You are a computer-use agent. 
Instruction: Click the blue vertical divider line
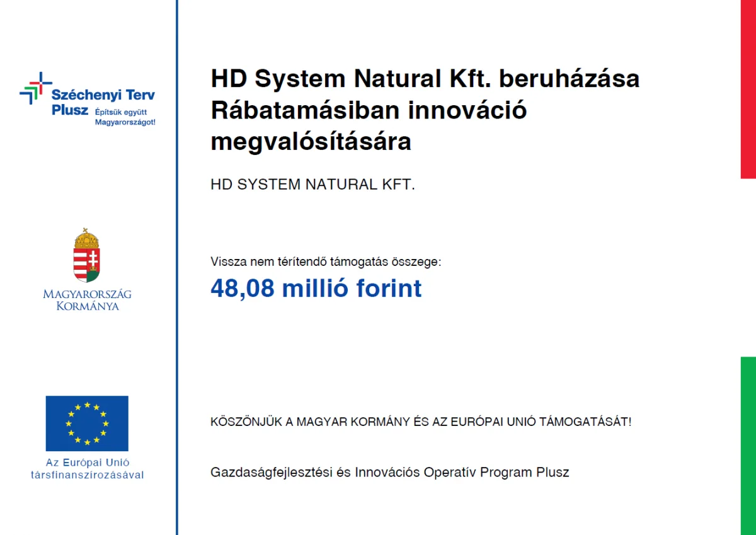(x=177, y=267)
